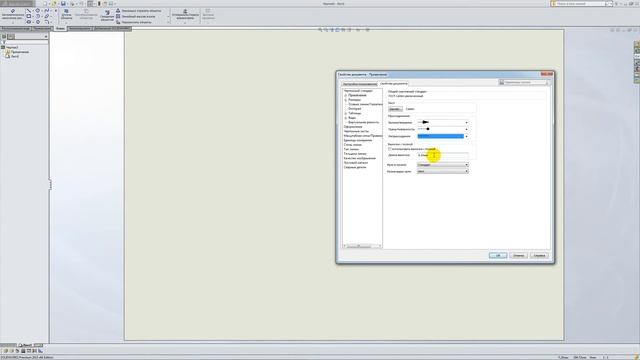Open the PropertyManager tab icon in left panel

(x=11, y=36)
